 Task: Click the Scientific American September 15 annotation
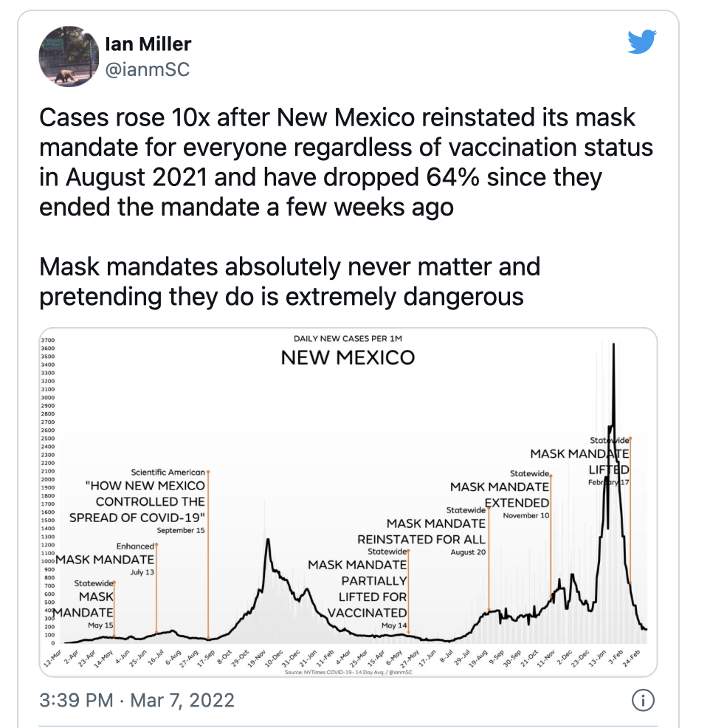[138, 501]
